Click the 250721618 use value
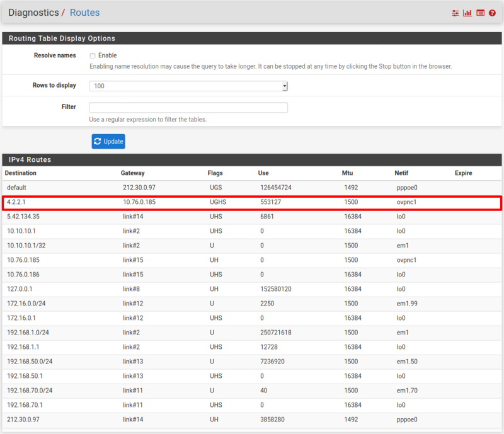This screenshot has height=434, width=504. pos(276,332)
